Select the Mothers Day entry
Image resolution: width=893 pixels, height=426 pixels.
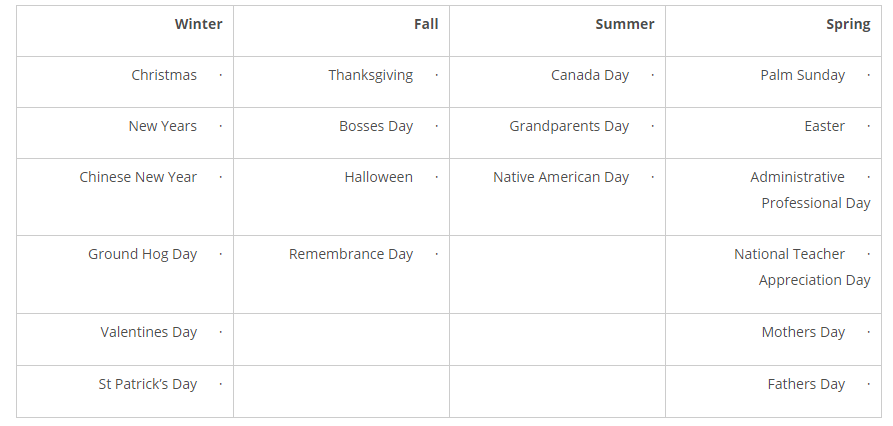pos(803,332)
